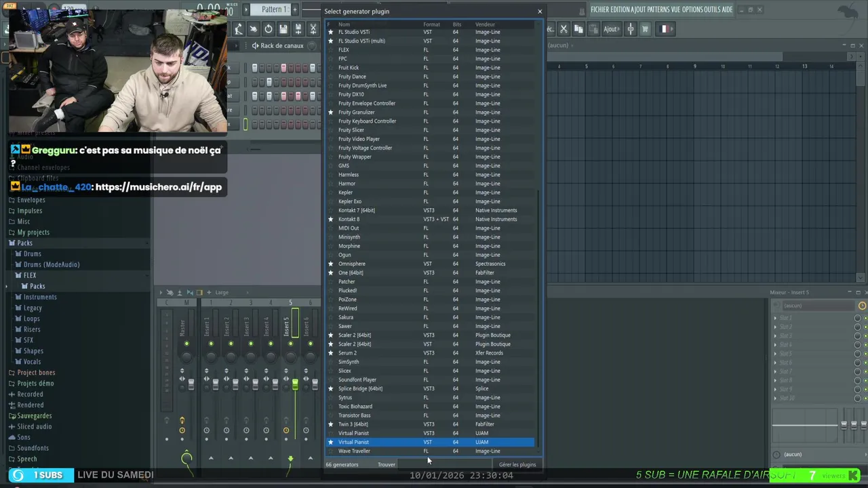Toggle the Insert 5 green mute LED
The height and width of the screenshot is (488, 868).
point(290,344)
